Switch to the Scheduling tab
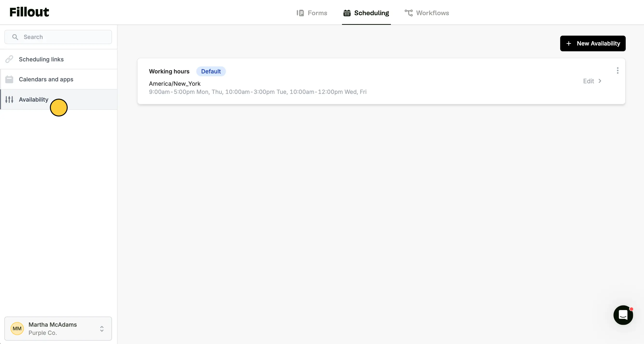Viewport: 644px width, 344px height. [x=366, y=13]
